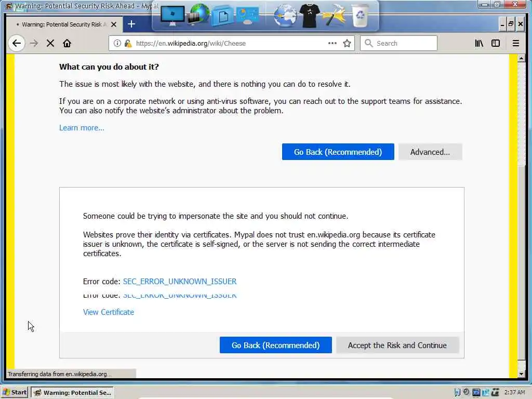This screenshot has height=399, width=532.
Task: Click upper Go Back (Recommended) button
Action: pyautogui.click(x=338, y=152)
